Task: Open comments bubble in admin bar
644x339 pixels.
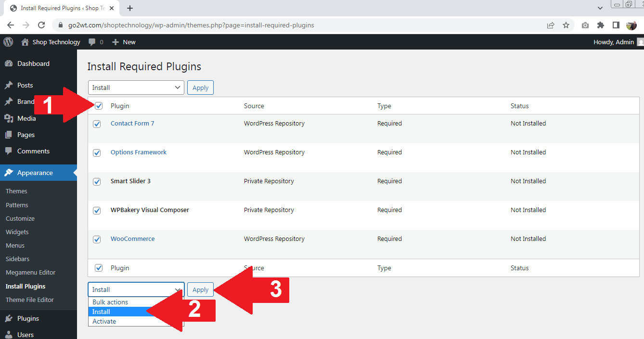Action: [x=96, y=42]
